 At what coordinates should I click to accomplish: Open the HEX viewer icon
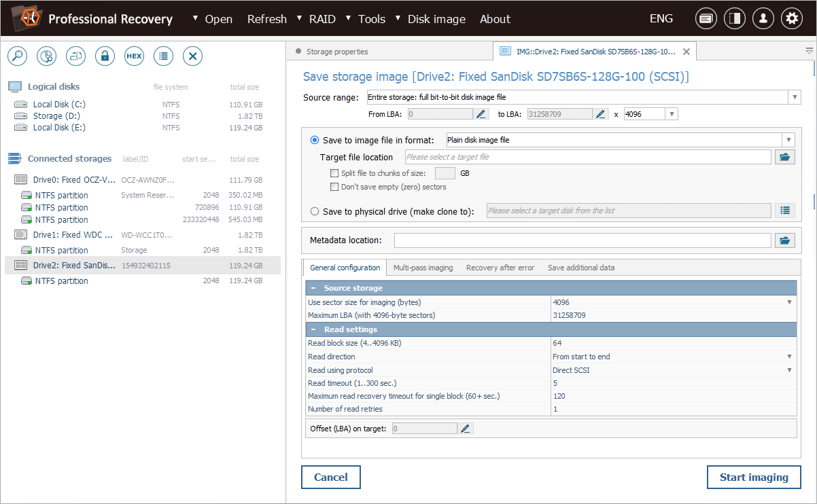(134, 56)
